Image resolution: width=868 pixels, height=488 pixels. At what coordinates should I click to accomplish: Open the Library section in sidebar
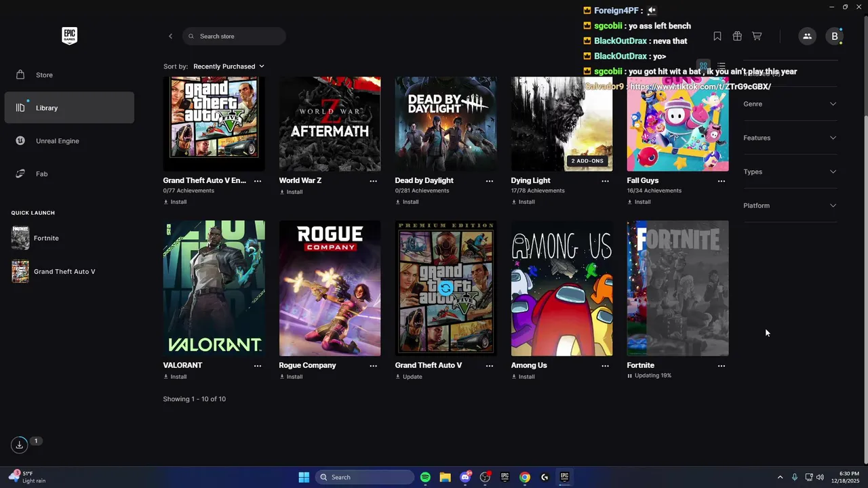pyautogui.click(x=69, y=108)
